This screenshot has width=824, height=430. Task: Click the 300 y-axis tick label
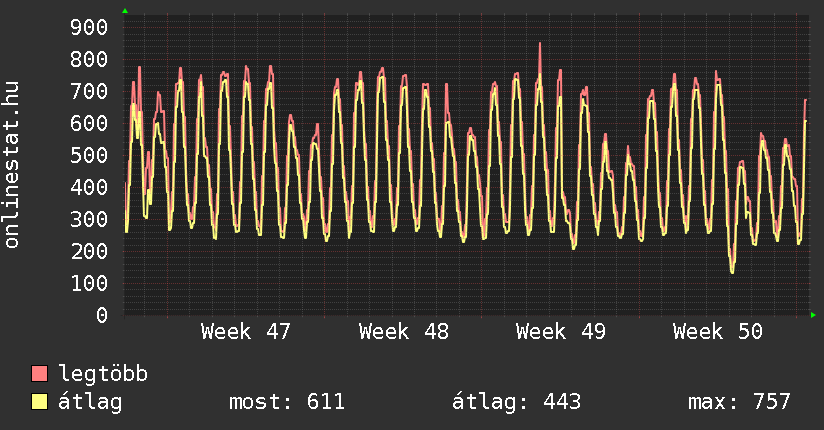90,219
